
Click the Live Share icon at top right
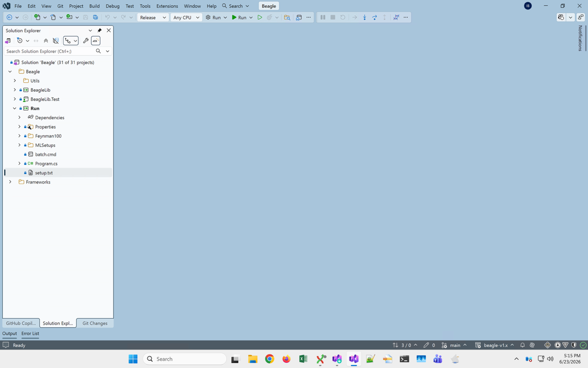click(x=581, y=17)
